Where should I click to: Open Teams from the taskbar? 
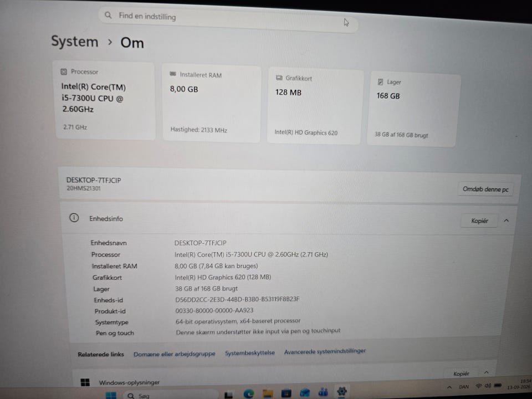pyautogui.click(x=323, y=392)
